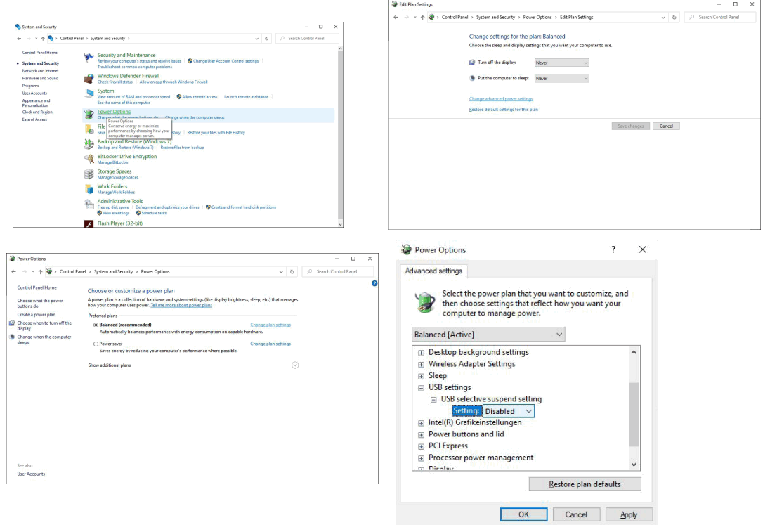777x532 pixels.
Task: Expand Show additional plans chevron
Action: (295, 365)
